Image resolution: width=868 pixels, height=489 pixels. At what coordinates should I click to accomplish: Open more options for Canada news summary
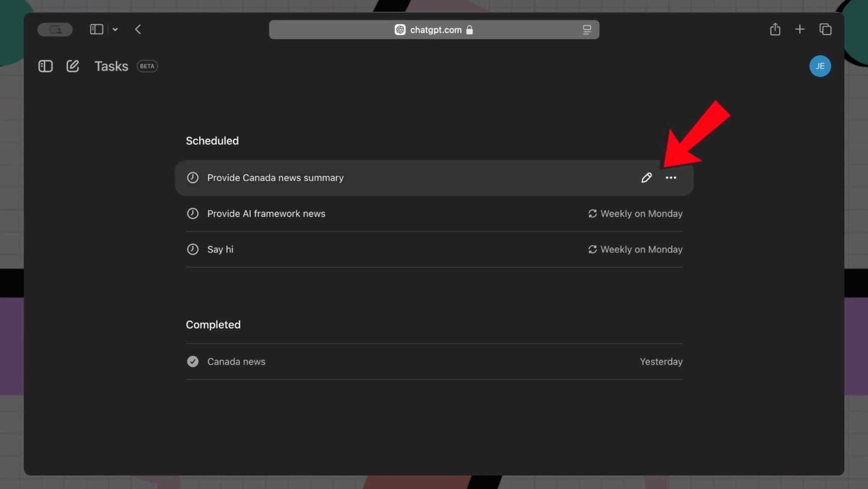tap(671, 178)
